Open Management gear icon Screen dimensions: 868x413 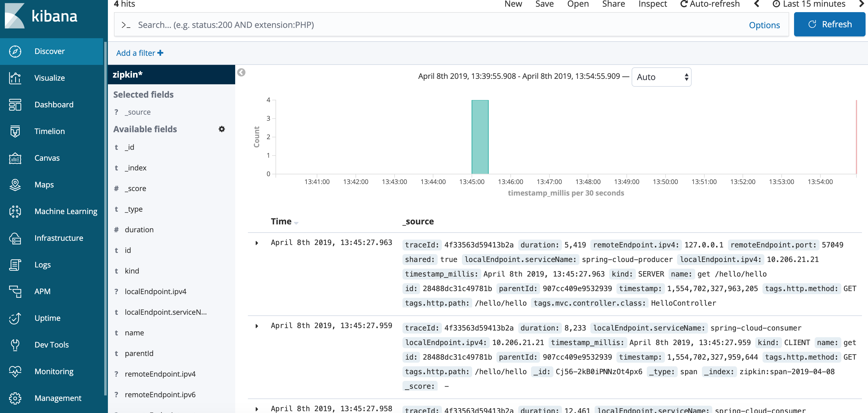(x=15, y=398)
